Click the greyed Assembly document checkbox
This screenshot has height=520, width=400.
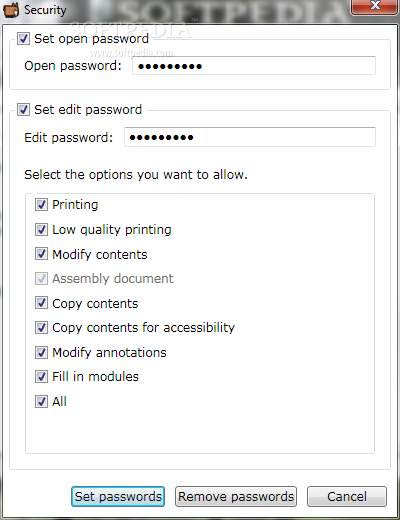(41, 279)
